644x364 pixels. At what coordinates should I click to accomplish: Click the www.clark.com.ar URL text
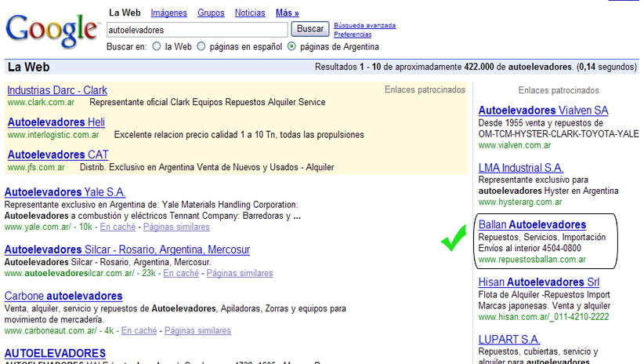point(41,103)
